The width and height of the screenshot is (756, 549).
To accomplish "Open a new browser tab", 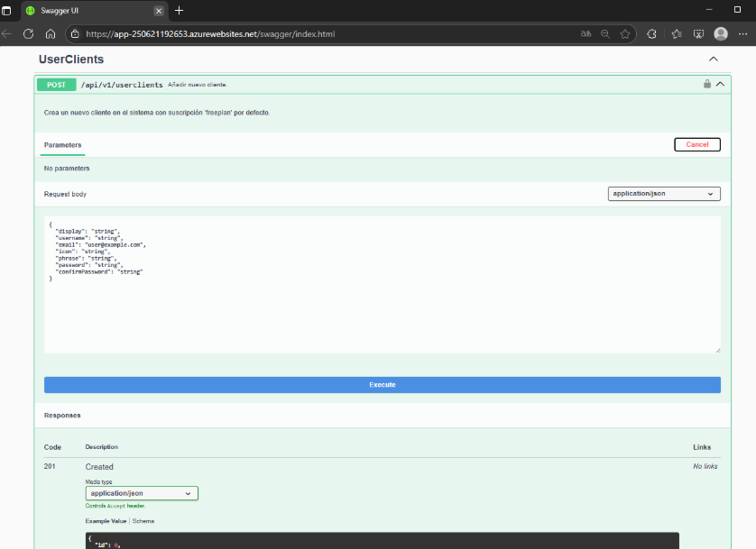I will [x=179, y=10].
